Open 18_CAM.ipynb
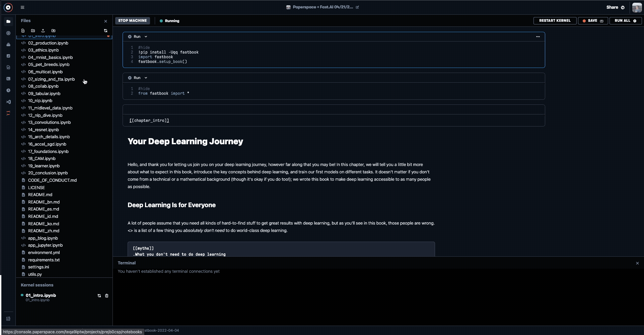The image size is (644, 335). pos(42,159)
